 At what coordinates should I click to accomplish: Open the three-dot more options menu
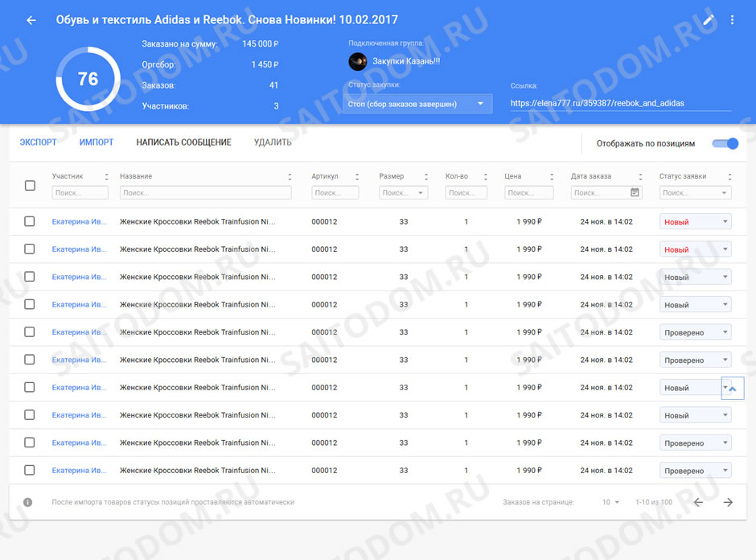[x=732, y=20]
